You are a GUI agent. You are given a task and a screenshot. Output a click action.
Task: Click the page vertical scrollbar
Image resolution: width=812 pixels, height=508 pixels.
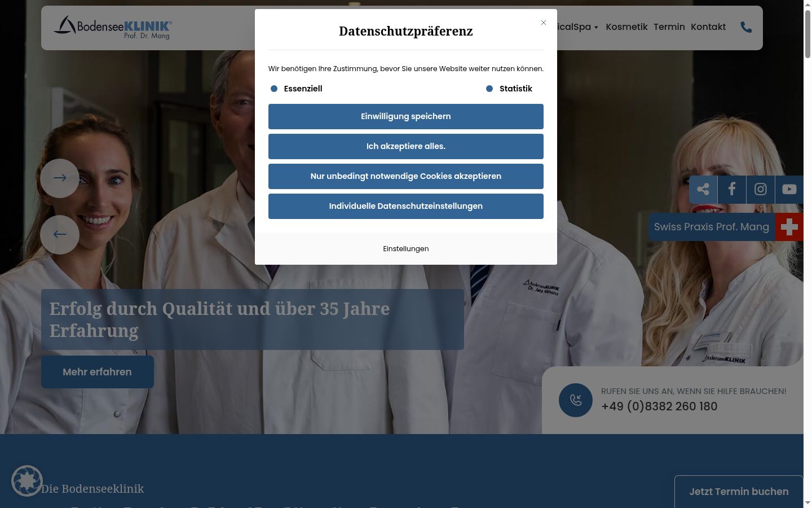pos(807,254)
